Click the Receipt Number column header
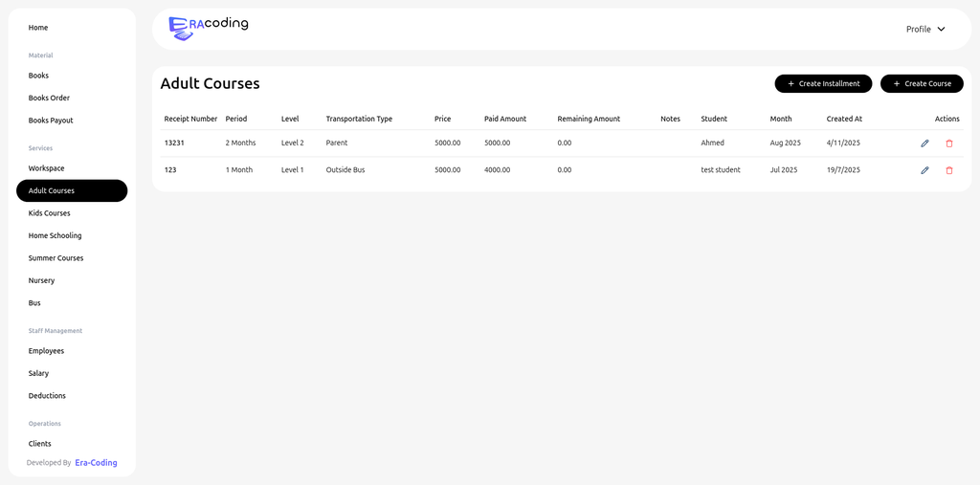Screen dimensions: 980x485 190,119
